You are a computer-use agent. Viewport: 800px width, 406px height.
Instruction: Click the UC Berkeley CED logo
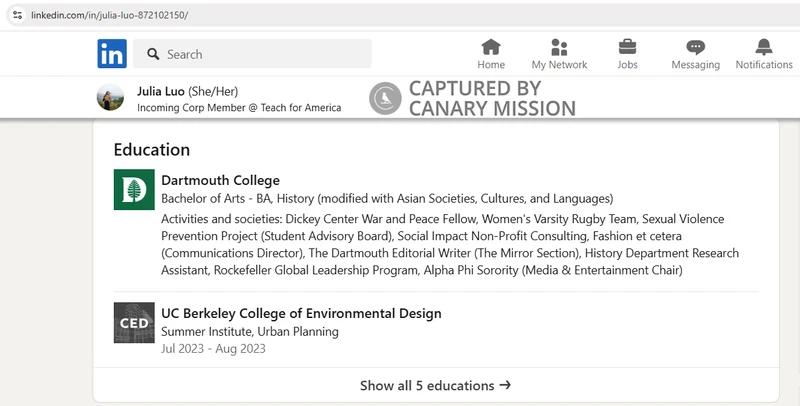pyautogui.click(x=134, y=323)
